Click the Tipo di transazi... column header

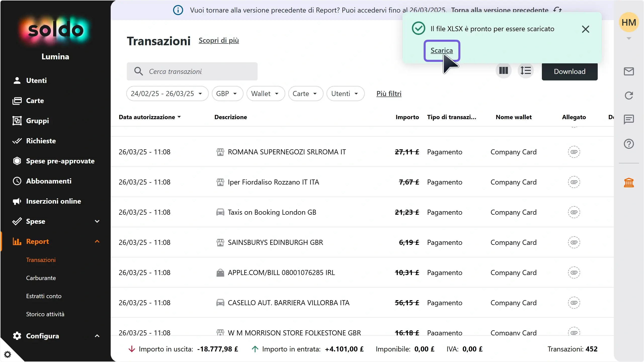click(452, 117)
